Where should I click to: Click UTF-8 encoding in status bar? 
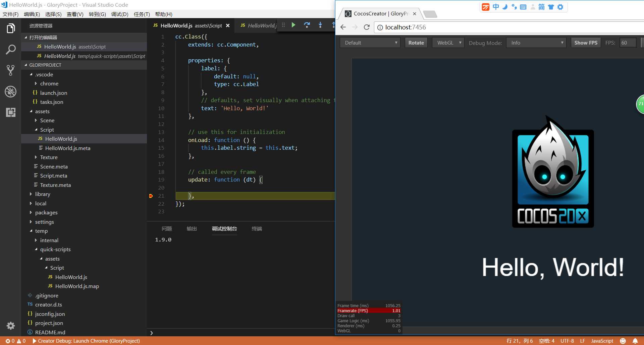[x=567, y=341]
